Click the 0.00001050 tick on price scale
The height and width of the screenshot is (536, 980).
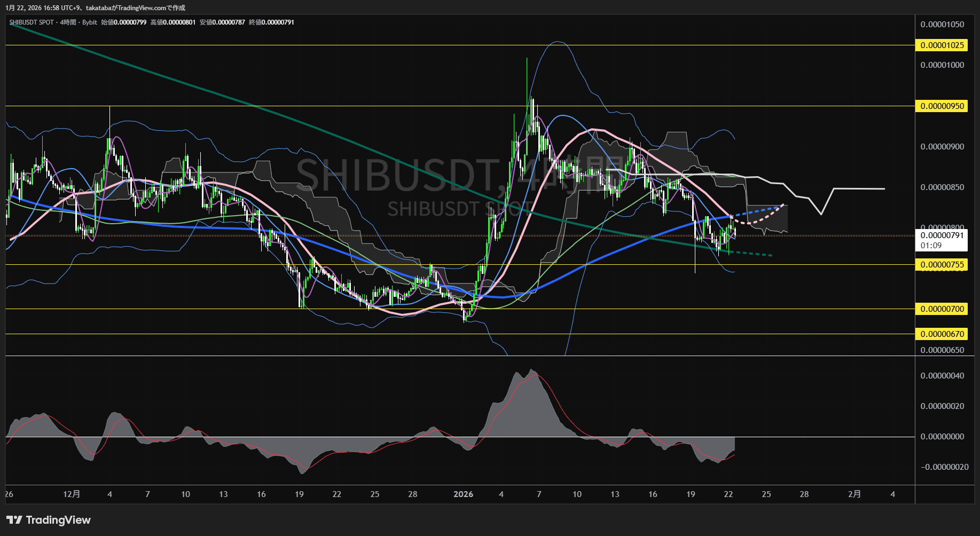(942, 25)
